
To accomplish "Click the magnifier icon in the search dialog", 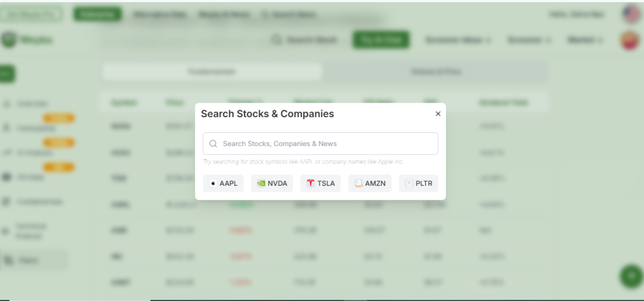I will [214, 144].
